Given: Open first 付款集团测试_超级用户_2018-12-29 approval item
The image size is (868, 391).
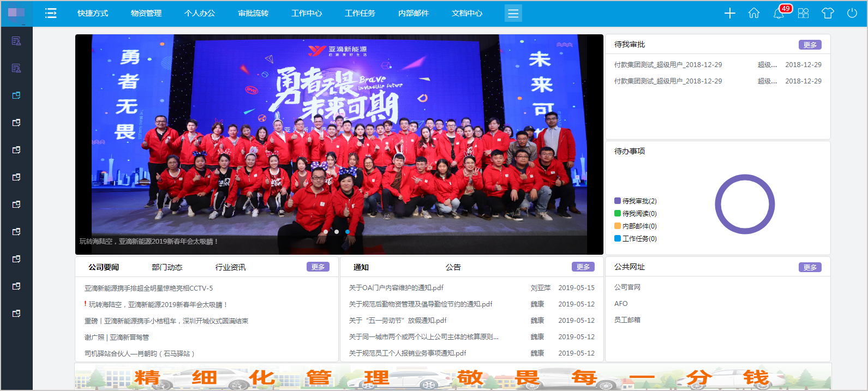Looking at the screenshot, I should click(x=668, y=64).
